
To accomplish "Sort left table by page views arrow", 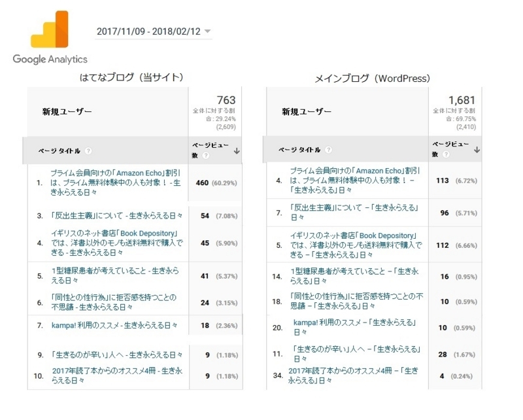I will (237, 151).
